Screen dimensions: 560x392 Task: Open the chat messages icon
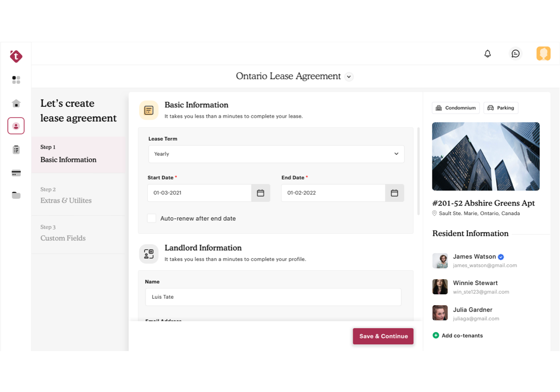pyautogui.click(x=515, y=54)
